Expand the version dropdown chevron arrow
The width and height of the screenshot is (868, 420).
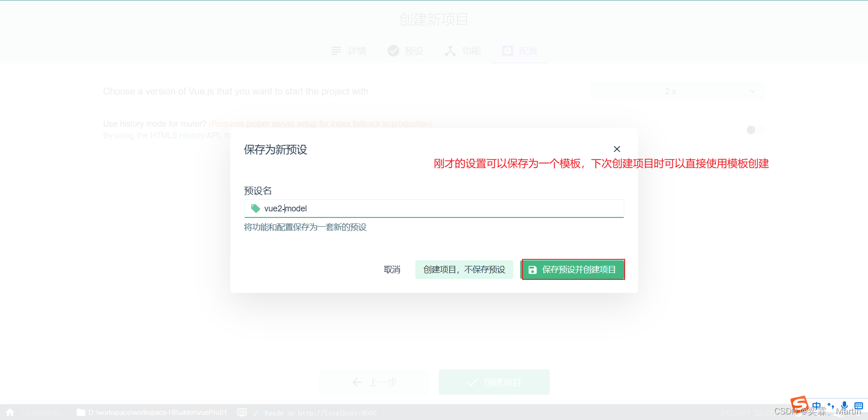click(753, 91)
